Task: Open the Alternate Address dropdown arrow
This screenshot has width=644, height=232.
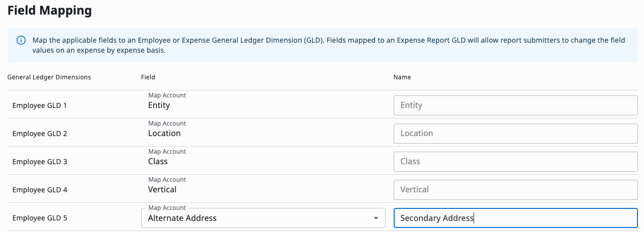Action: click(x=376, y=218)
